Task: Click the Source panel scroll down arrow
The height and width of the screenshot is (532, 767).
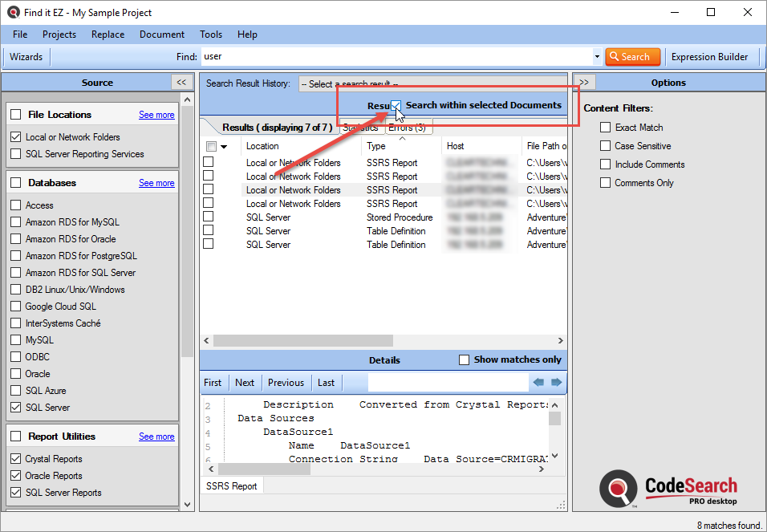Action: pos(188,504)
